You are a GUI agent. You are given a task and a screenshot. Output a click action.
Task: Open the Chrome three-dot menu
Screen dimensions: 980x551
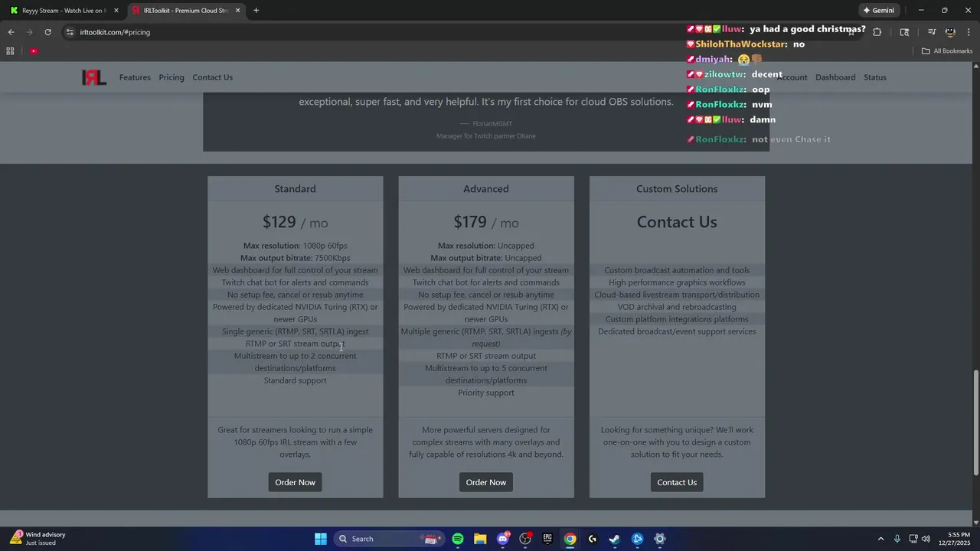click(969, 32)
